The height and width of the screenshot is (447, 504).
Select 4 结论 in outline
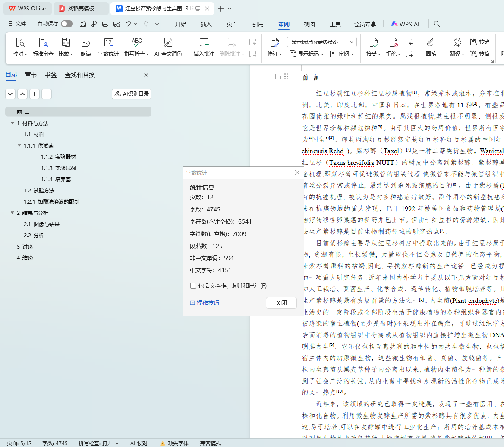click(25, 258)
